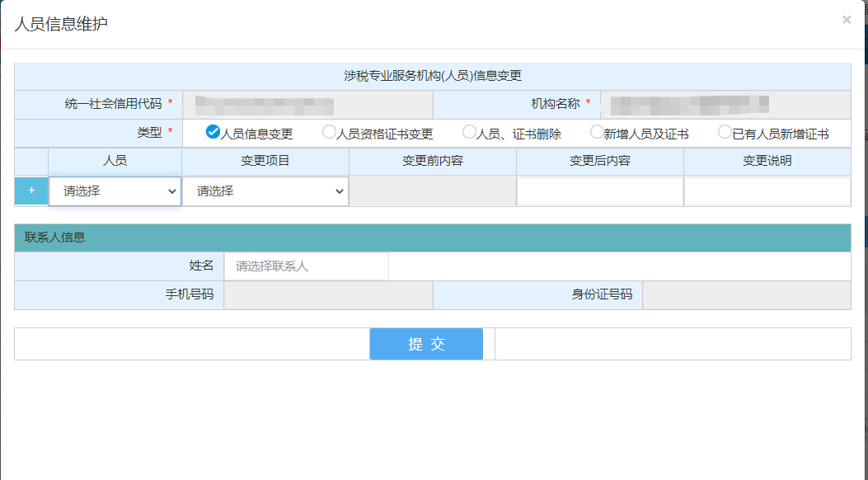Click the 身份证号码 field
The height and width of the screenshot is (480, 868).
pyautogui.click(x=746, y=295)
